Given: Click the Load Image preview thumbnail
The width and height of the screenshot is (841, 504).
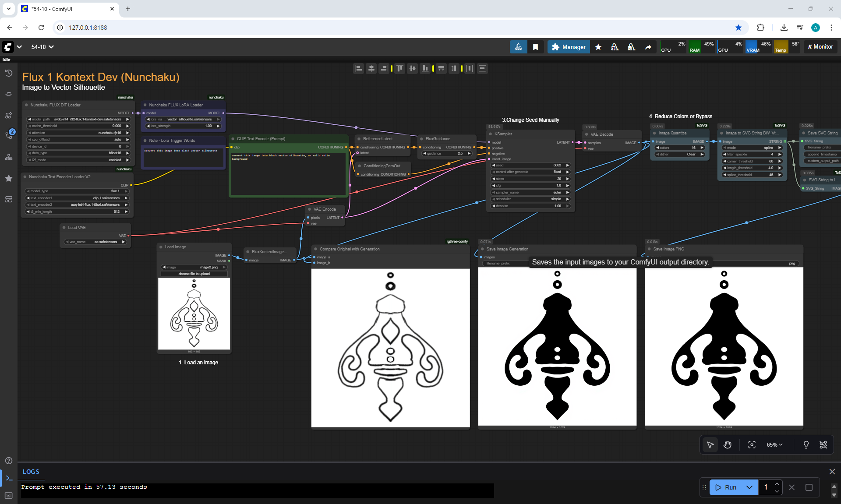Looking at the screenshot, I should tap(194, 314).
